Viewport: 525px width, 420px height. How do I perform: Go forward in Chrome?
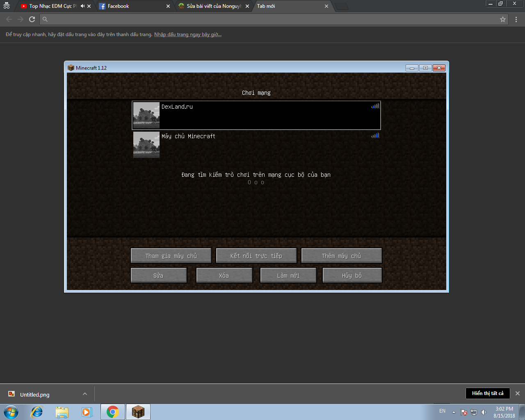21,19
